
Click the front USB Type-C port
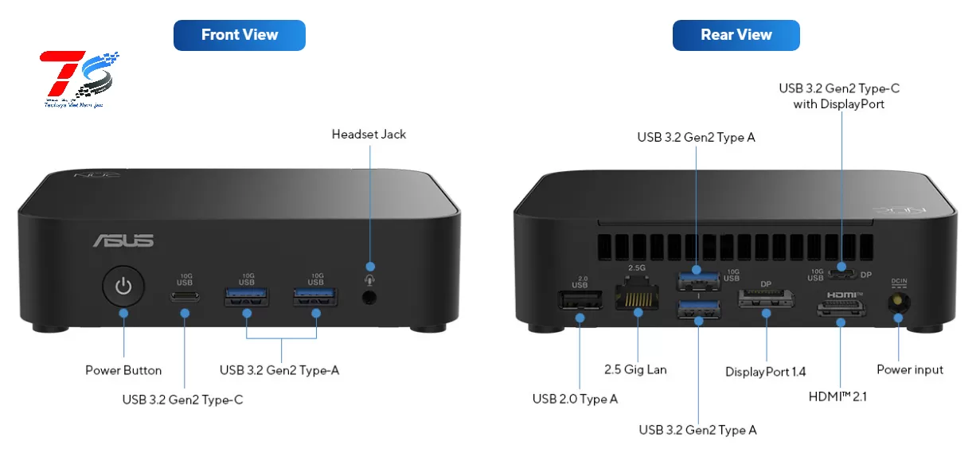click(x=185, y=297)
